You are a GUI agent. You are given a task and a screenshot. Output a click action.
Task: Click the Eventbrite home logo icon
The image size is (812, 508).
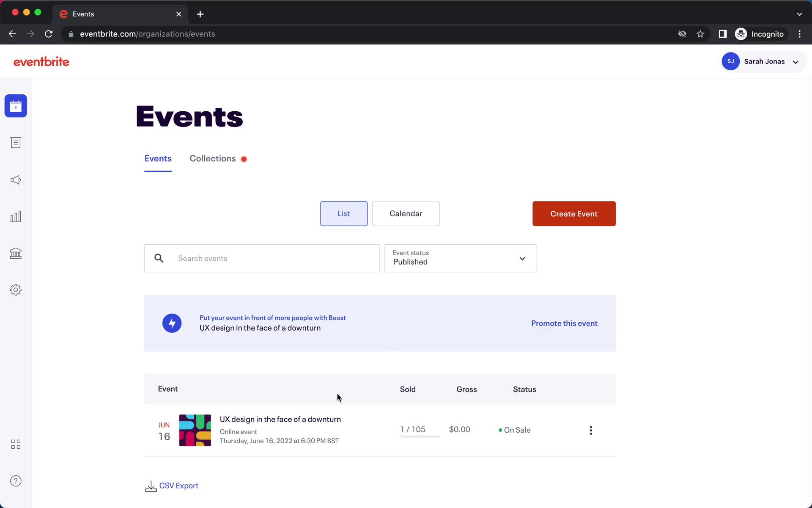[41, 61]
